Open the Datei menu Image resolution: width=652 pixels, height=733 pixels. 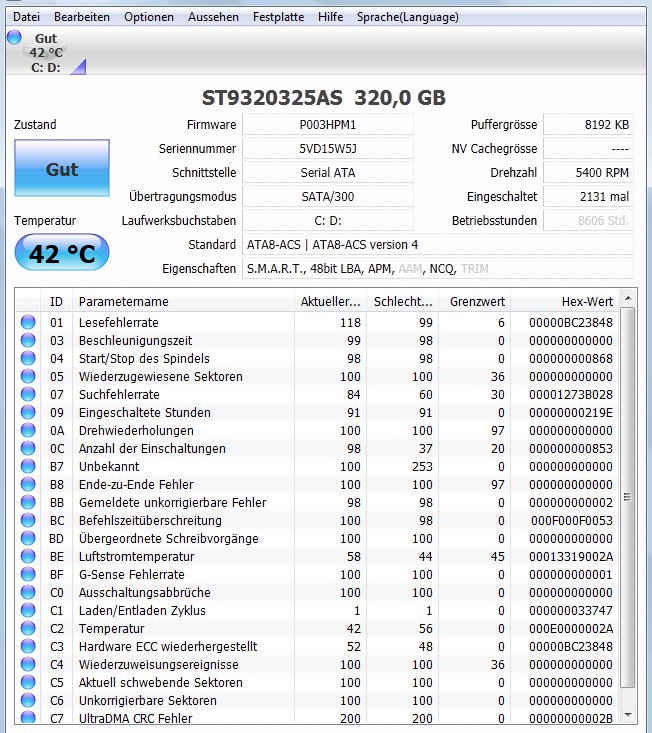(x=26, y=17)
